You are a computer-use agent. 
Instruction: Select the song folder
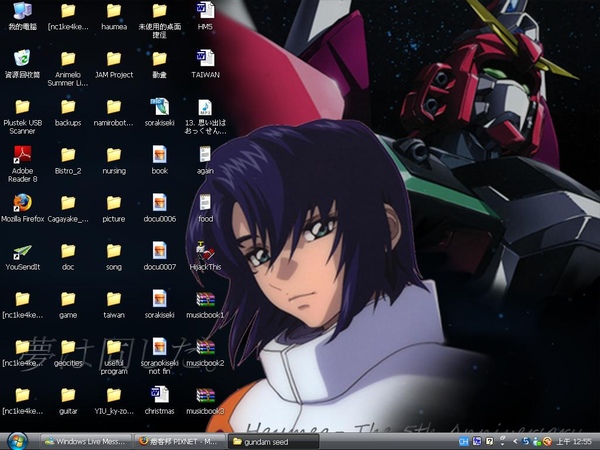tap(114, 256)
